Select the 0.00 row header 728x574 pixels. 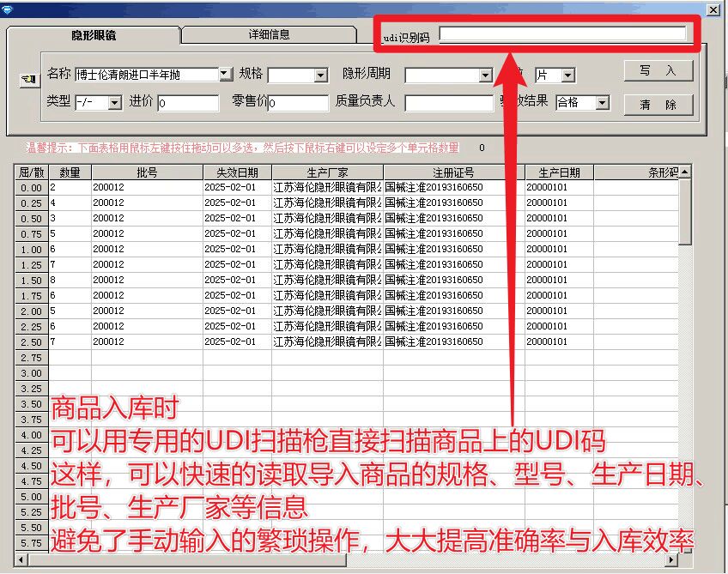click(x=32, y=188)
